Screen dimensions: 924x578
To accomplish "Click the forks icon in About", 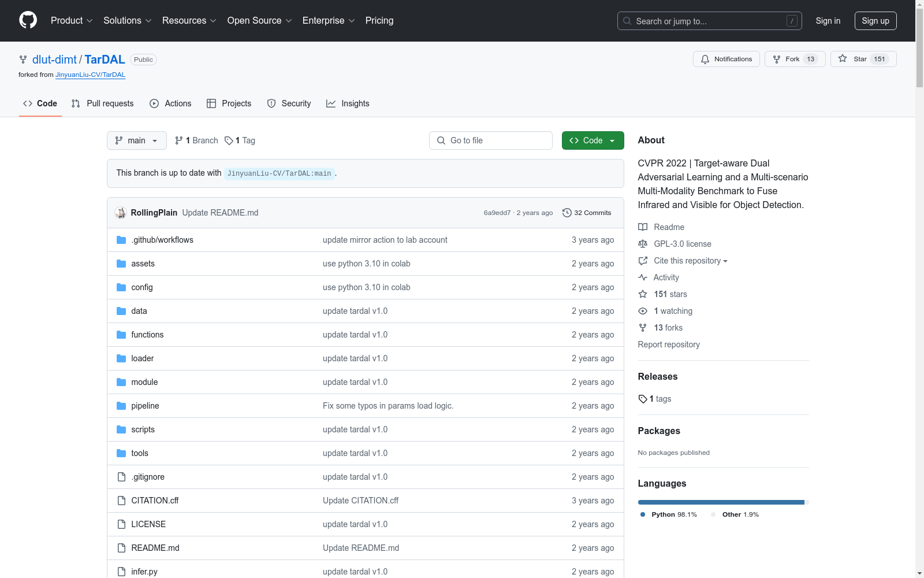I will tap(643, 328).
